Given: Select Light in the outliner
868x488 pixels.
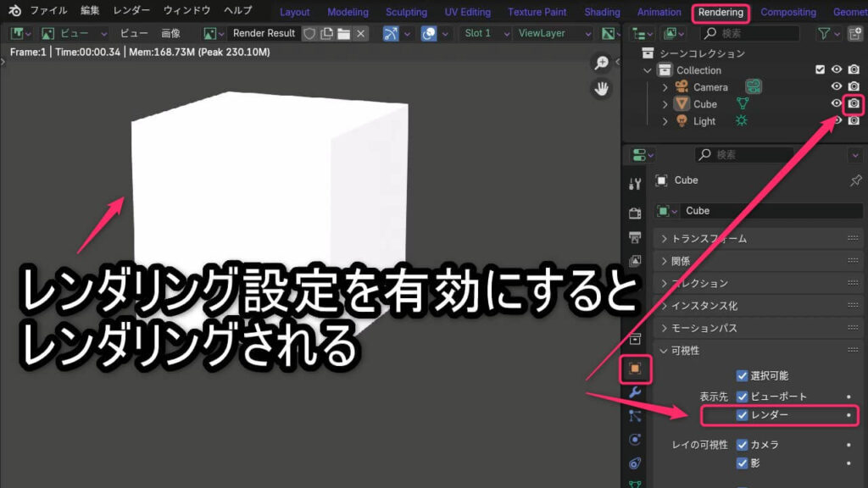Looking at the screenshot, I should (x=704, y=121).
